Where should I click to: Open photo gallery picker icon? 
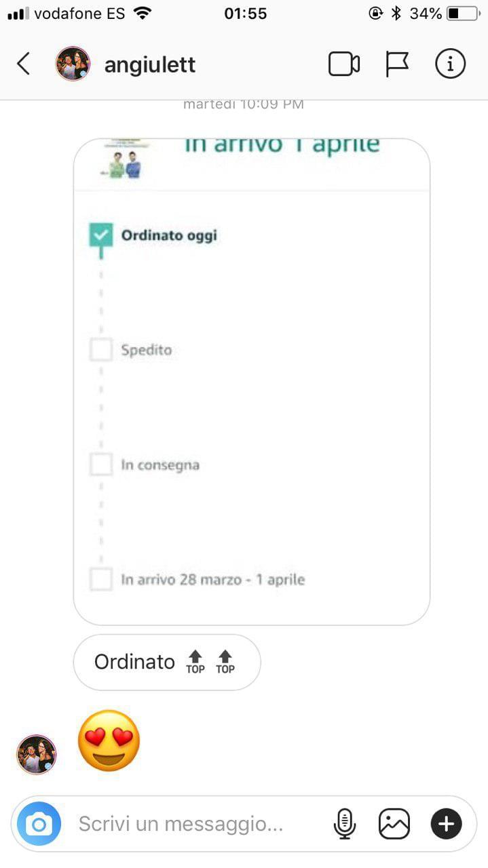pyautogui.click(x=394, y=824)
